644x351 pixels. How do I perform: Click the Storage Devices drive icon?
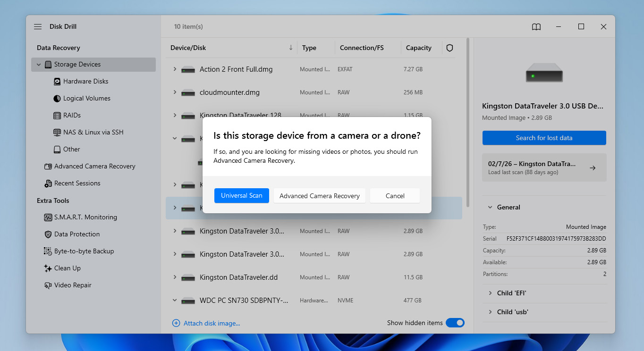[x=48, y=65]
